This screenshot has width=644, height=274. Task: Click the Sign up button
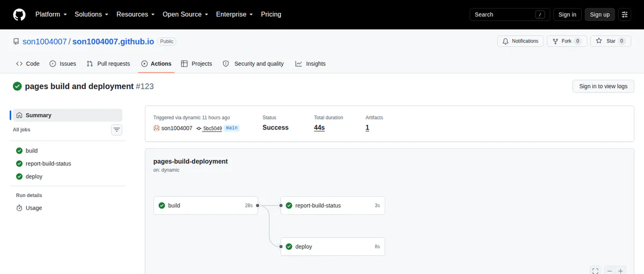599,15
